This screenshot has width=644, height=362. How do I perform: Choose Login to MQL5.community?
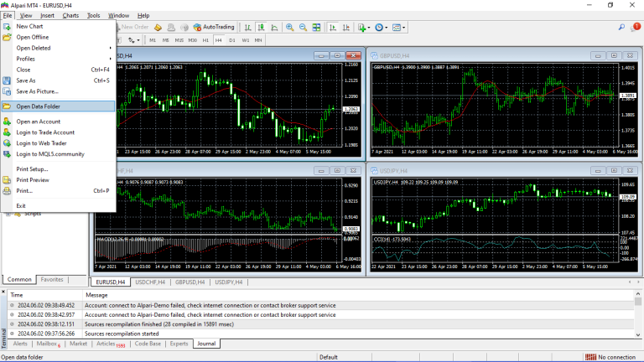(59, 154)
